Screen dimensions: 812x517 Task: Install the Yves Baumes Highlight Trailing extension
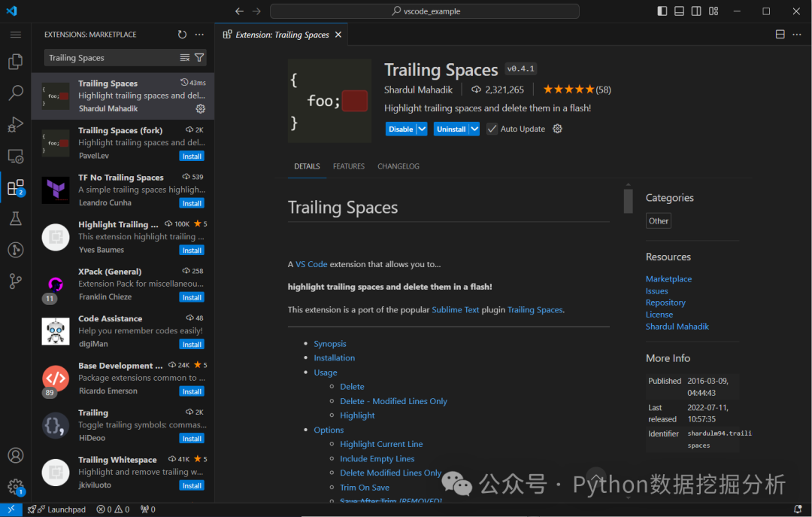[192, 251]
